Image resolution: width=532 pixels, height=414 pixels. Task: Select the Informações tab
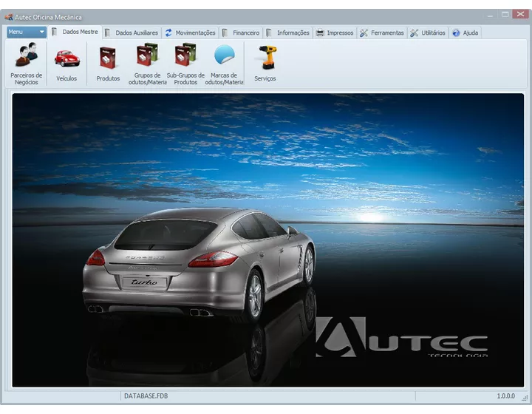click(288, 33)
